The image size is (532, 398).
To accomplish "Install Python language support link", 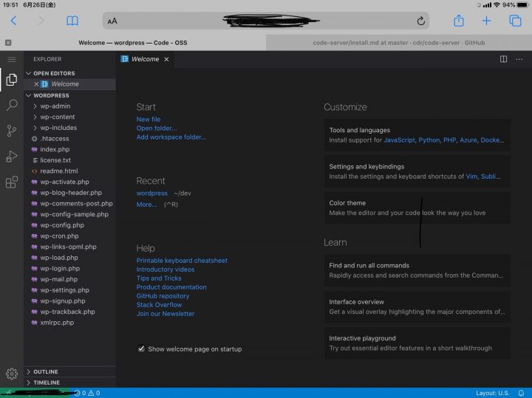I will [429, 140].
